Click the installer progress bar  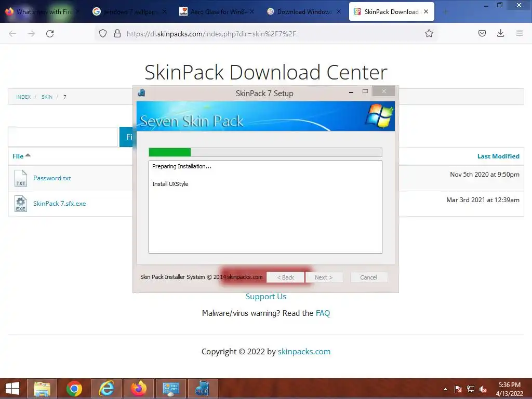[265, 152]
